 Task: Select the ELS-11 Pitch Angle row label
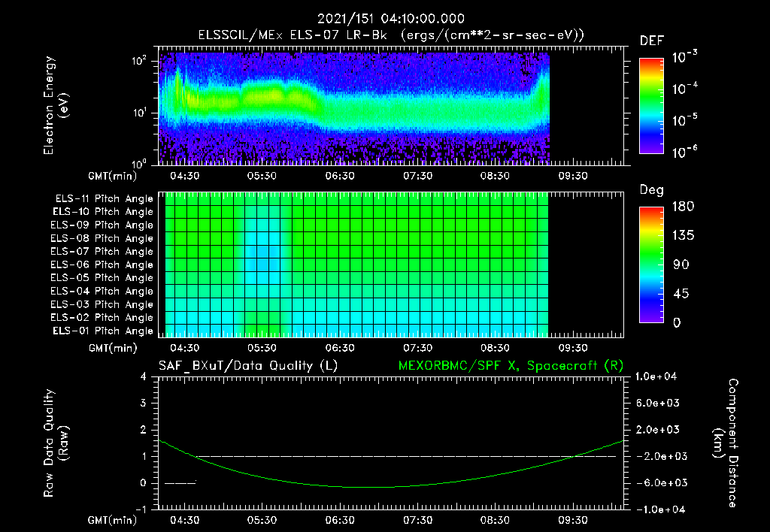pyautogui.click(x=104, y=199)
